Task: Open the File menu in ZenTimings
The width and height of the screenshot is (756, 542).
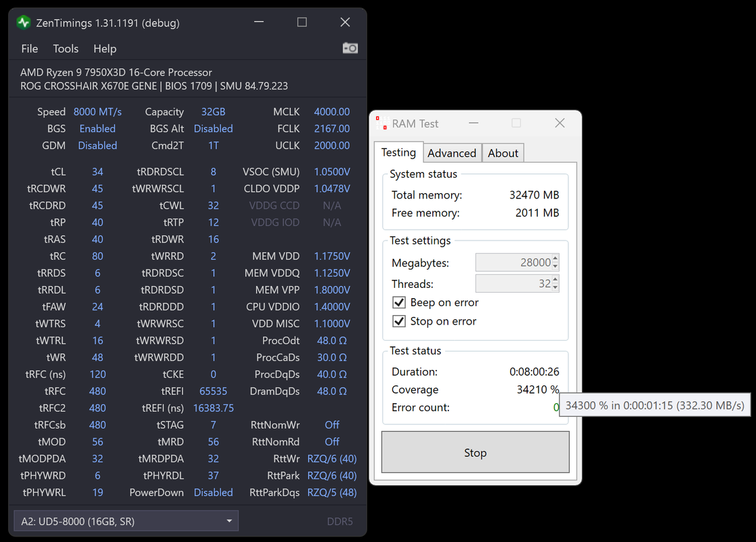Action: [29, 49]
